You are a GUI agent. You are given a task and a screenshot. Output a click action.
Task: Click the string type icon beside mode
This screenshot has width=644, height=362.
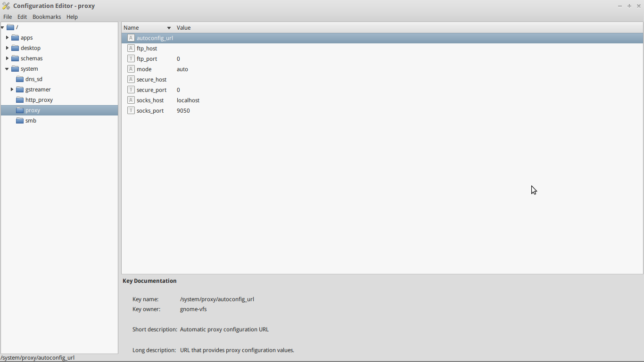pyautogui.click(x=131, y=69)
